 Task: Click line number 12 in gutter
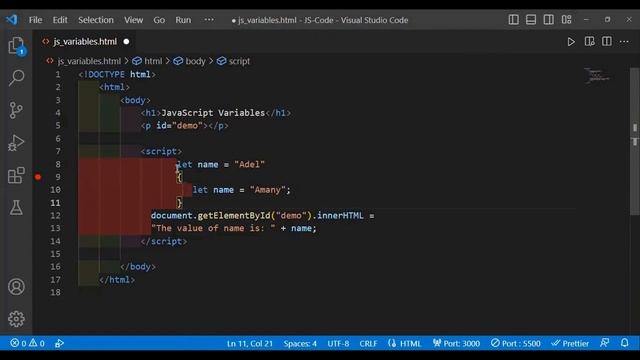[x=56, y=216]
